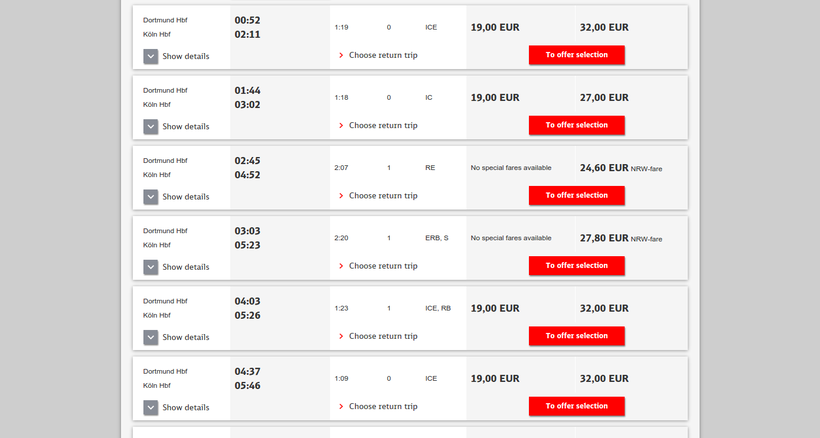This screenshot has width=820, height=438.
Task: Click 24,60 EUR NRW-fare price
Action: click(604, 168)
